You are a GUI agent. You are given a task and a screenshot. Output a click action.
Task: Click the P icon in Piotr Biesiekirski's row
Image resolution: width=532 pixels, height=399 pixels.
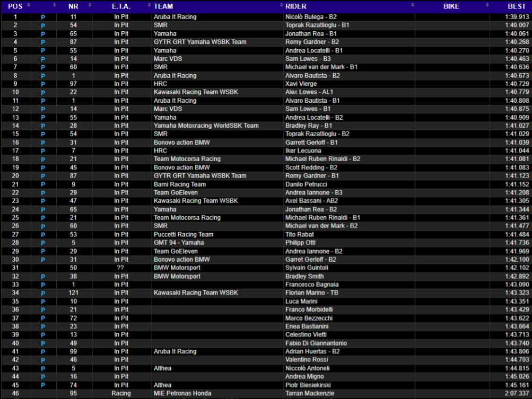click(x=43, y=385)
